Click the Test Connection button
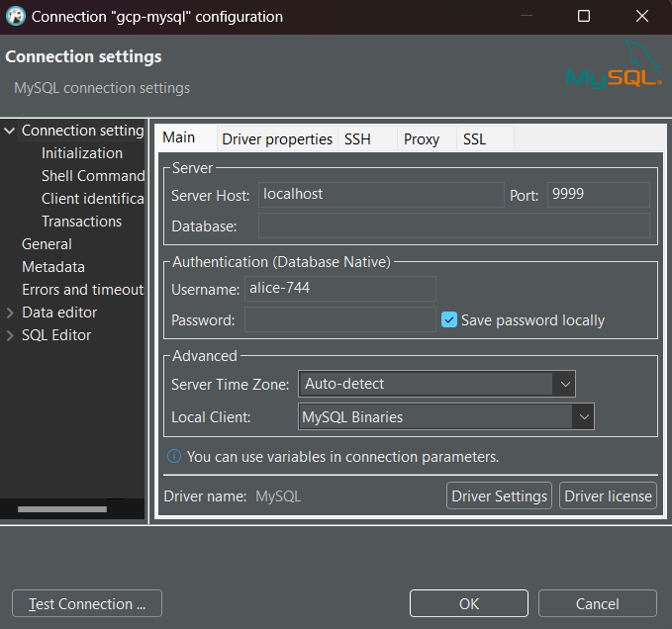The height and width of the screenshot is (629, 672). [x=87, y=603]
